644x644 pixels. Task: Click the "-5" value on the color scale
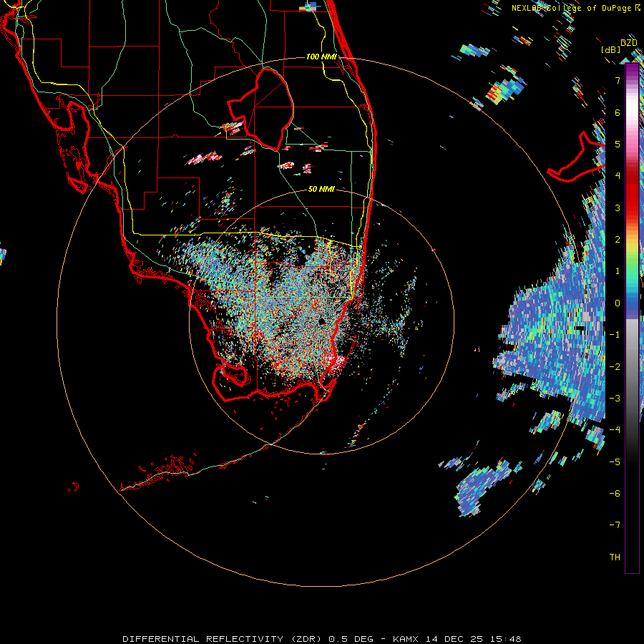click(x=615, y=462)
